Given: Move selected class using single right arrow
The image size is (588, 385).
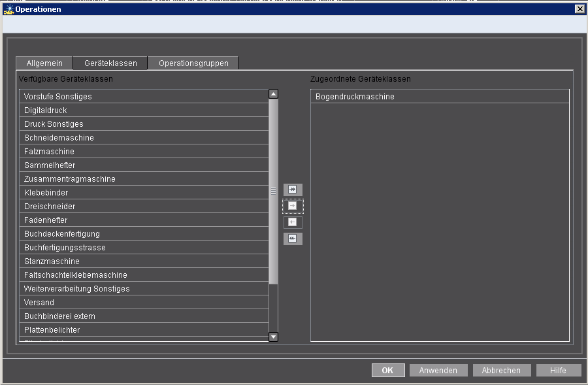Looking at the screenshot, I should click(x=293, y=206).
